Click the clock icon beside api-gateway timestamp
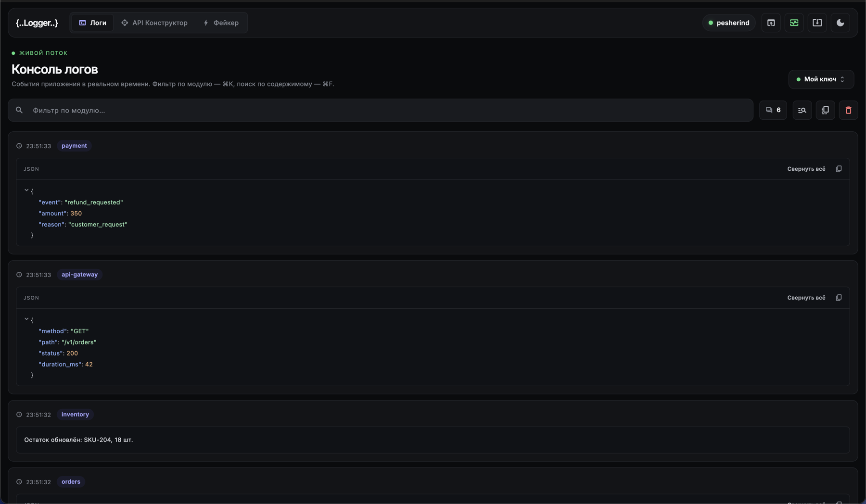 pyautogui.click(x=19, y=275)
